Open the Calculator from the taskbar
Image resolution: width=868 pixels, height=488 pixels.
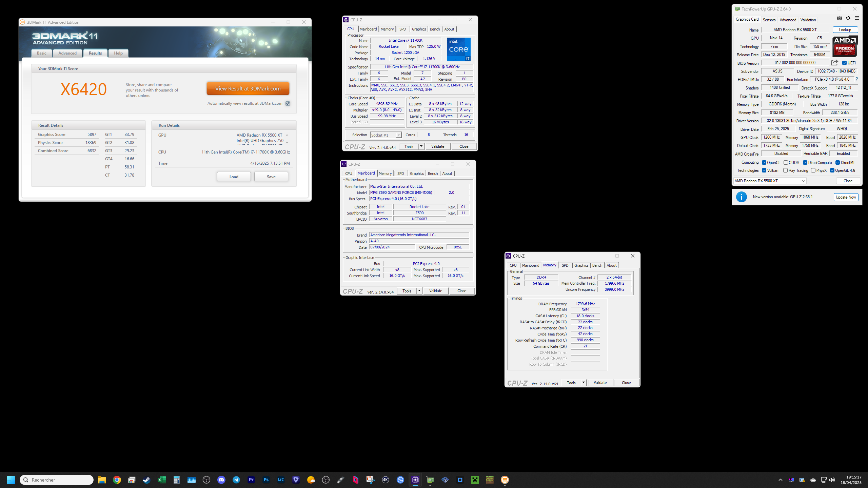click(177, 480)
